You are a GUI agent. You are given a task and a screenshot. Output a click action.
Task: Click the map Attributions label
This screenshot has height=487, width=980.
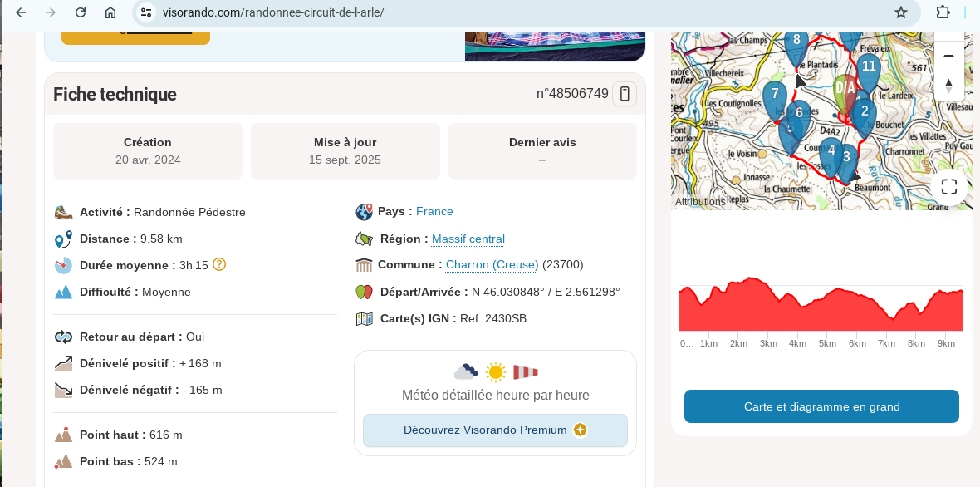click(x=700, y=202)
